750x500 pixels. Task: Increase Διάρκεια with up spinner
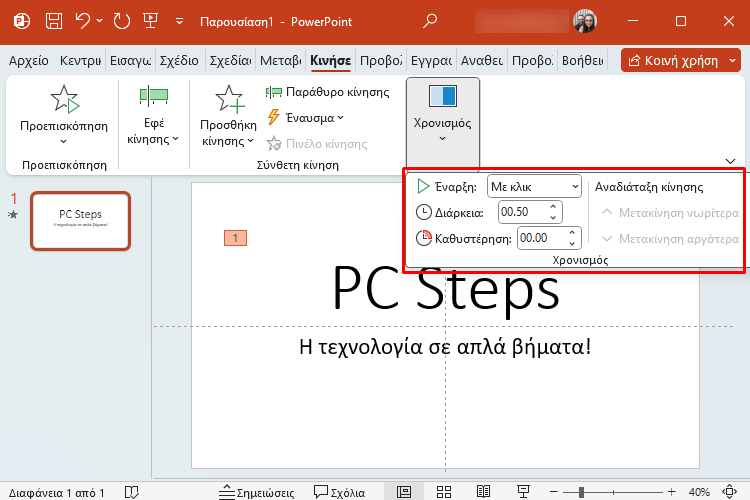553,206
